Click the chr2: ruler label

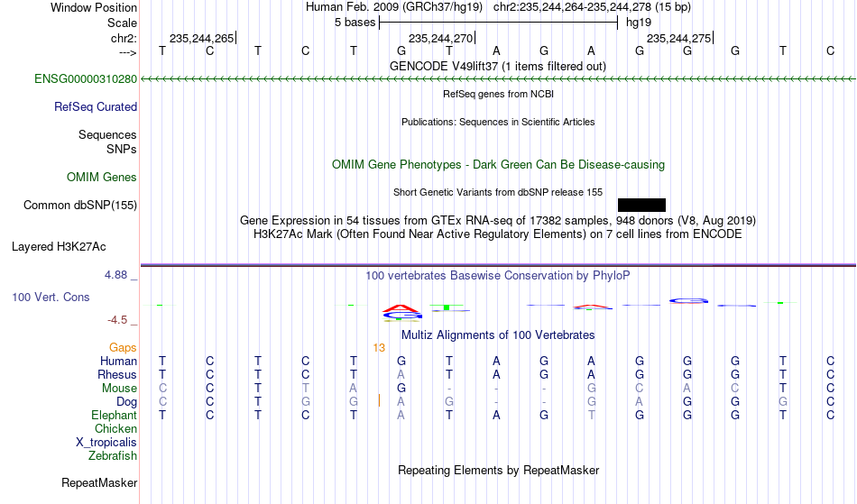pyautogui.click(x=124, y=38)
